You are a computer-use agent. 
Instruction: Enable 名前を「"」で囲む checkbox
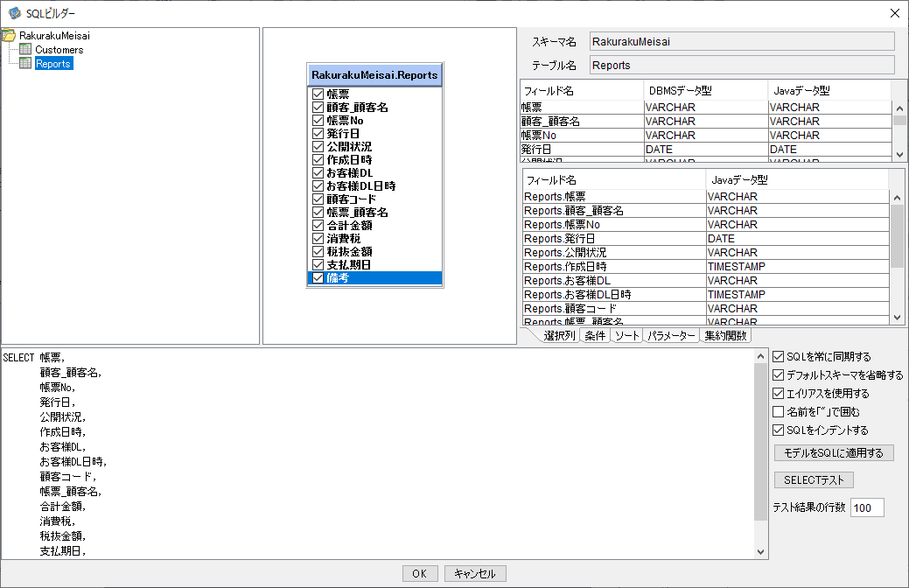(x=779, y=412)
